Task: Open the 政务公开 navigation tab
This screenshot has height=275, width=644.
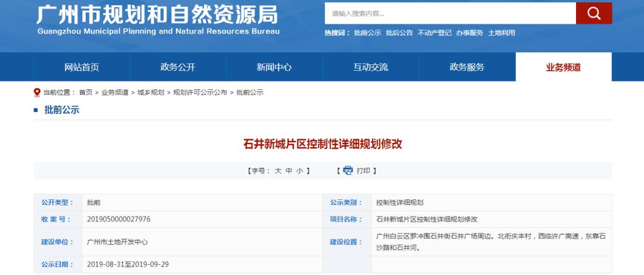Action: point(178,67)
